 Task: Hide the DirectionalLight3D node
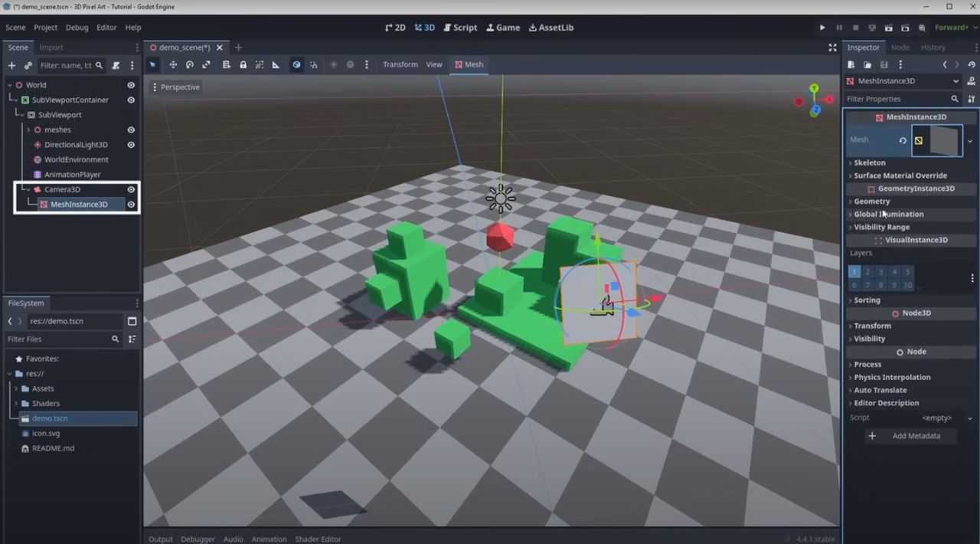pyautogui.click(x=131, y=145)
